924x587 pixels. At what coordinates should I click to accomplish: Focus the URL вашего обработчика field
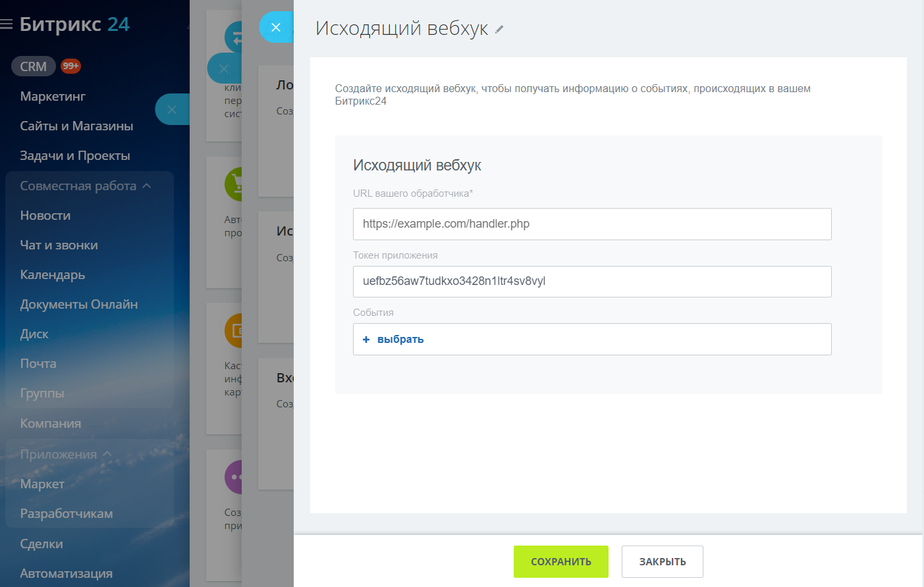[x=592, y=224]
